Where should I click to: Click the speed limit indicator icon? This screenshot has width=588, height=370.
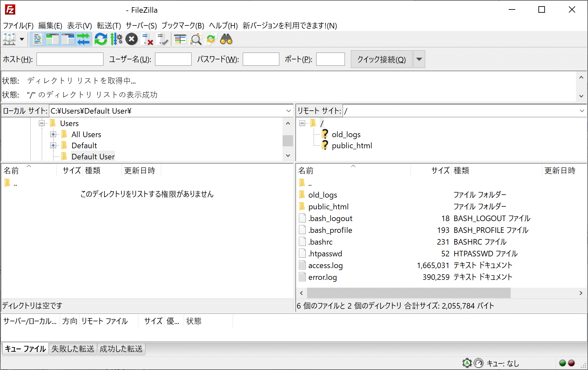click(478, 363)
